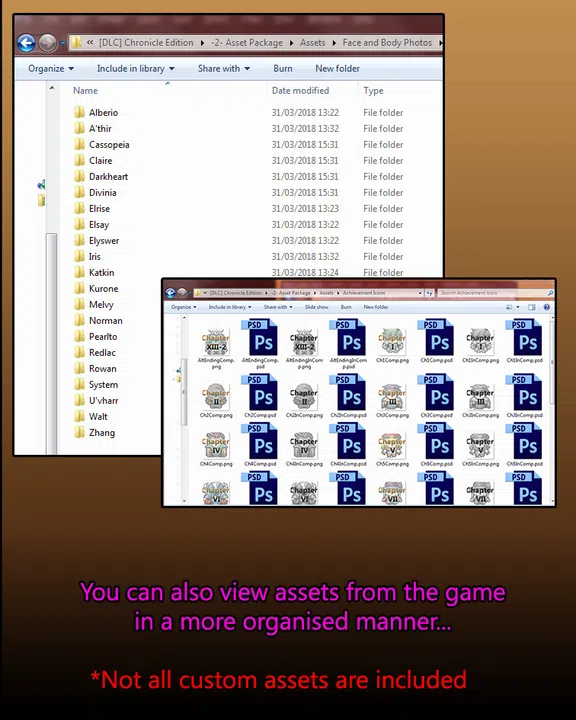Click Assets breadcrumb in Face and Body window

tap(312, 43)
